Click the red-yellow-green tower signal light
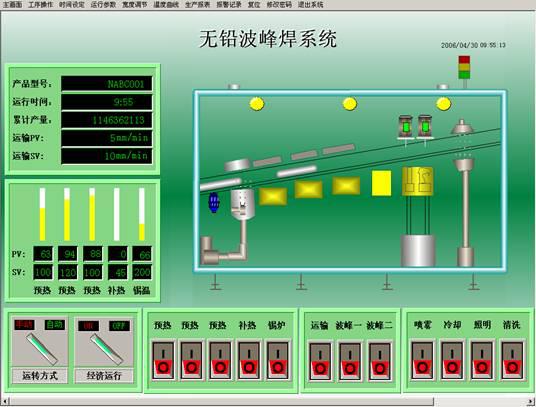 pyautogui.click(x=464, y=68)
